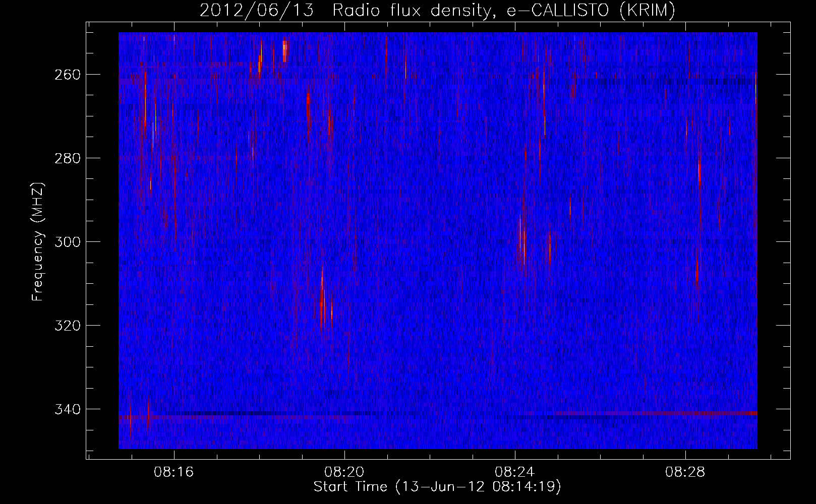This screenshot has width=816, height=504.
Task: Click the 08:28 time tick label
Action: [685, 472]
